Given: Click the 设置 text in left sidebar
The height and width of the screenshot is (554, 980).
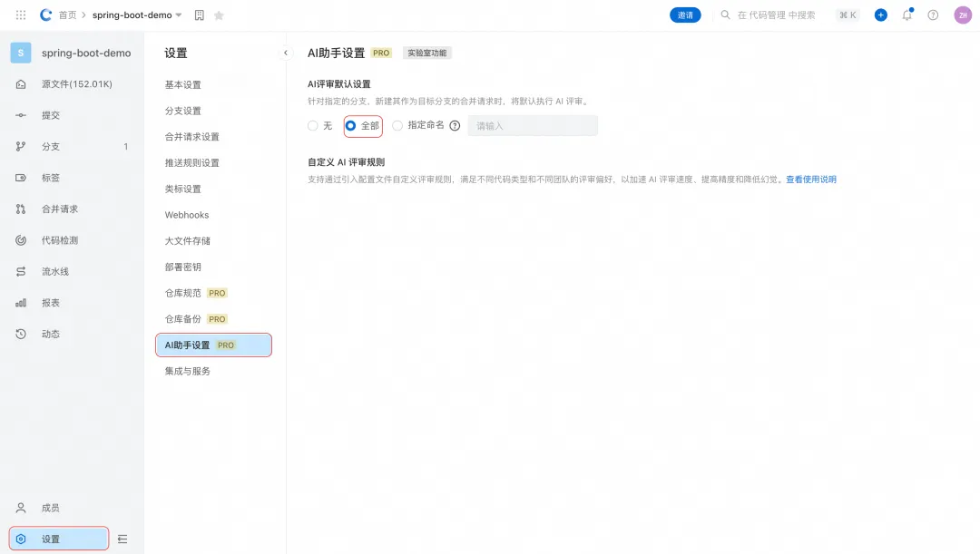Looking at the screenshot, I should click(x=51, y=539).
